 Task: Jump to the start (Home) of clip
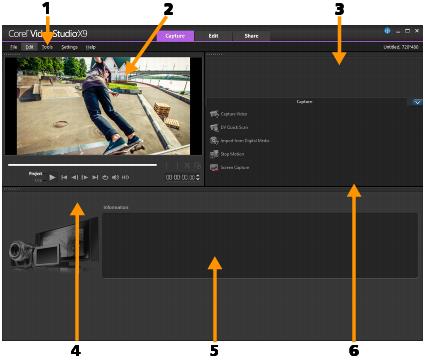64,177
